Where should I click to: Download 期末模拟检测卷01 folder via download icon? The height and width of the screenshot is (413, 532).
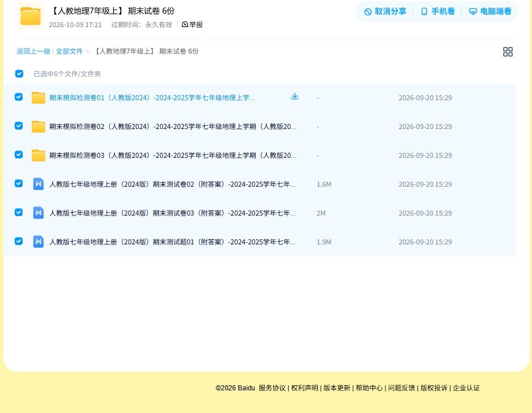pyautogui.click(x=295, y=97)
